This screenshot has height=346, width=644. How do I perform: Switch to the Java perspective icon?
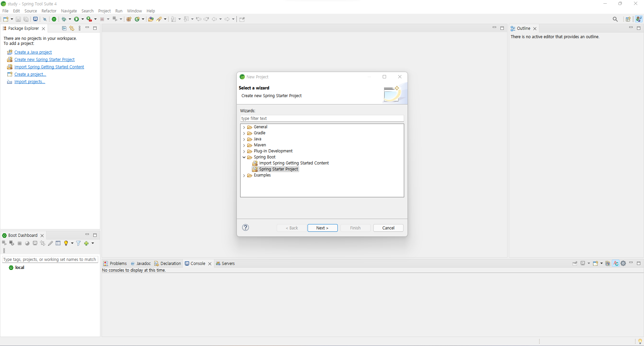[639, 19]
